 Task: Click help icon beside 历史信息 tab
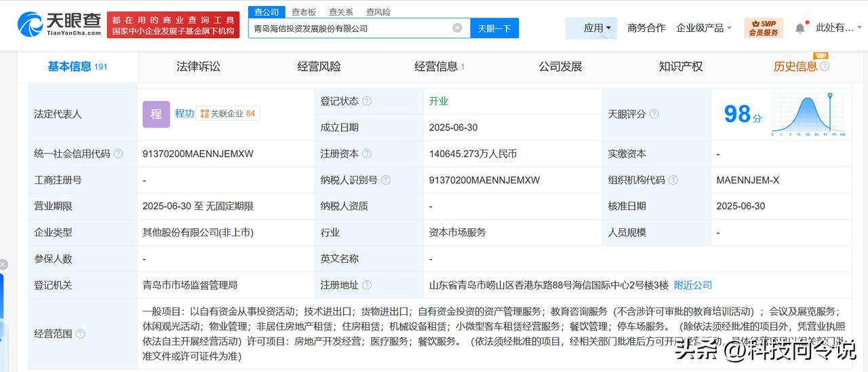click(x=825, y=67)
